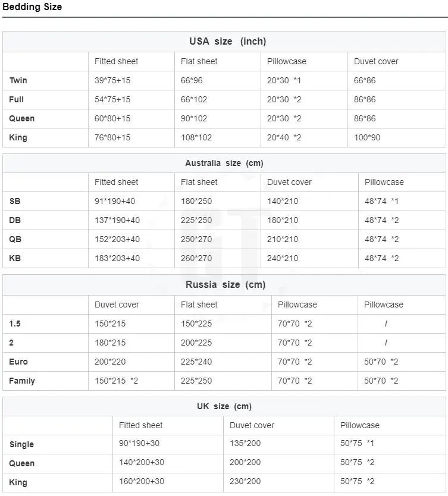Image resolution: width=448 pixels, height=496 pixels.
Task: Click the UK size (cm) table header
Action: coord(224,406)
